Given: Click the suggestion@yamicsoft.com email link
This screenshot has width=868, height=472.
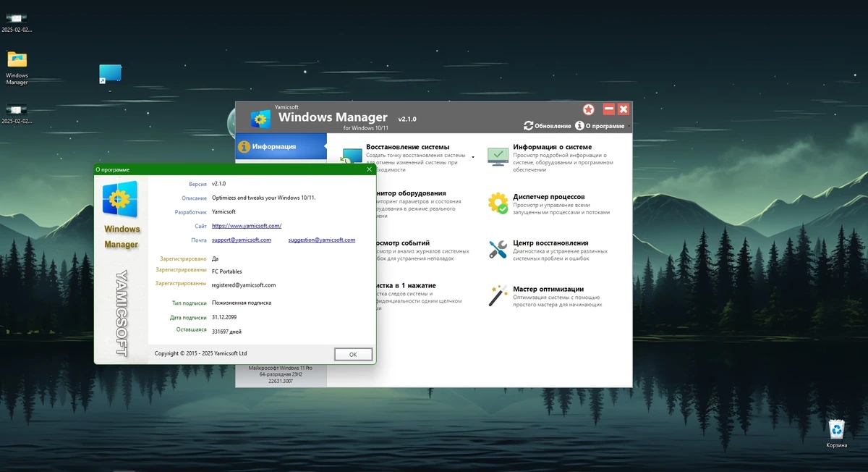Looking at the screenshot, I should click(x=322, y=240).
